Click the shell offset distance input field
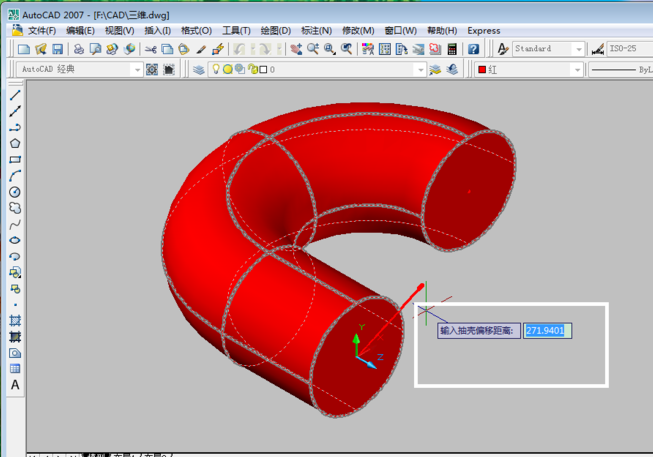The height and width of the screenshot is (457, 653). click(547, 331)
